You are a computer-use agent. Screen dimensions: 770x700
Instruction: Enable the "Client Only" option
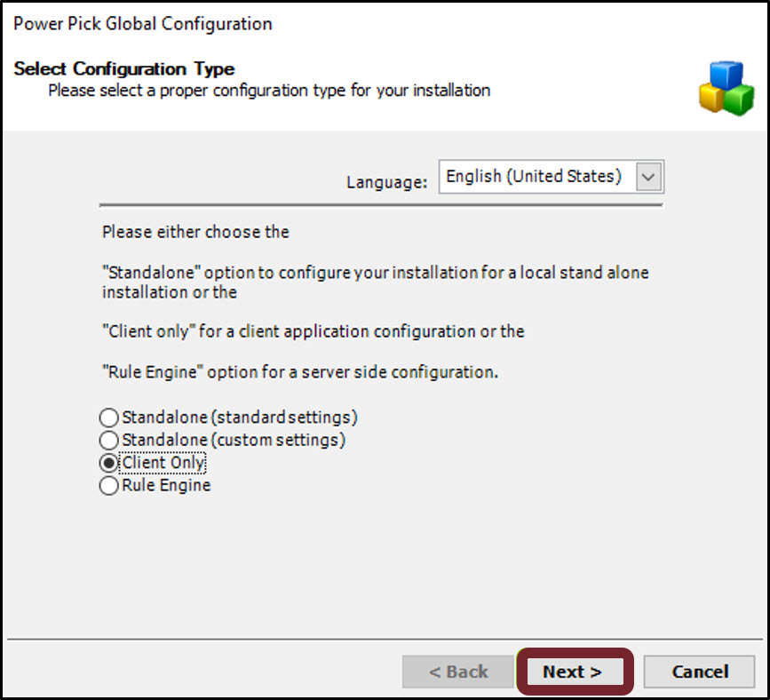[108, 463]
